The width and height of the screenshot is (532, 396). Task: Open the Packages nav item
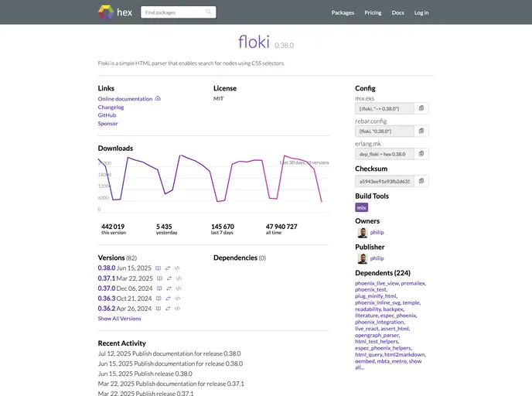tap(343, 12)
